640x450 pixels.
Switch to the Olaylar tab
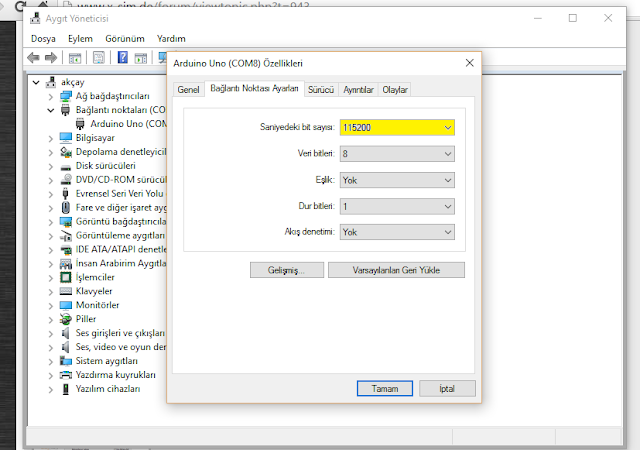tap(395, 89)
